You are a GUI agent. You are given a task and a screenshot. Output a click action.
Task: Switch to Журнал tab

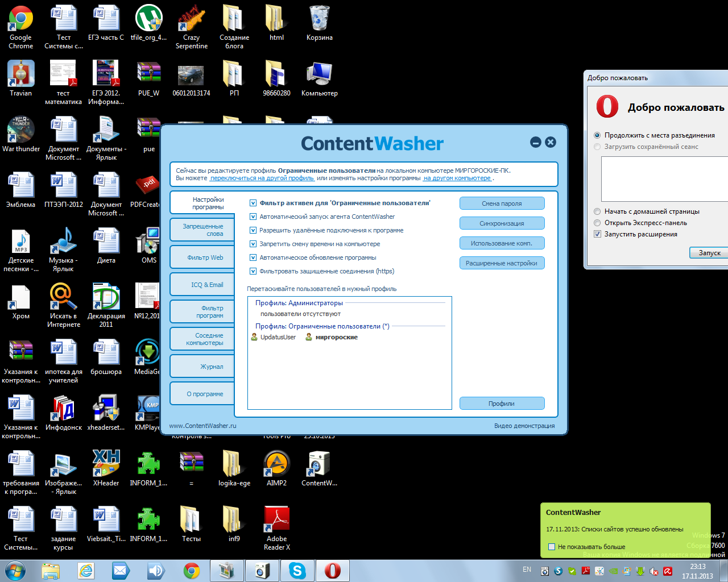[202, 367]
